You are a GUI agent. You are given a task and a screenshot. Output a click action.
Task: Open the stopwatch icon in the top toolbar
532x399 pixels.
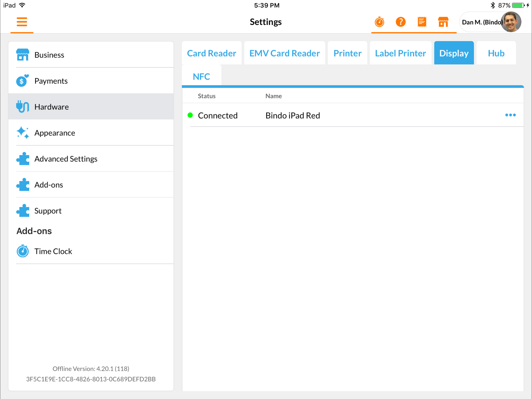tap(379, 22)
